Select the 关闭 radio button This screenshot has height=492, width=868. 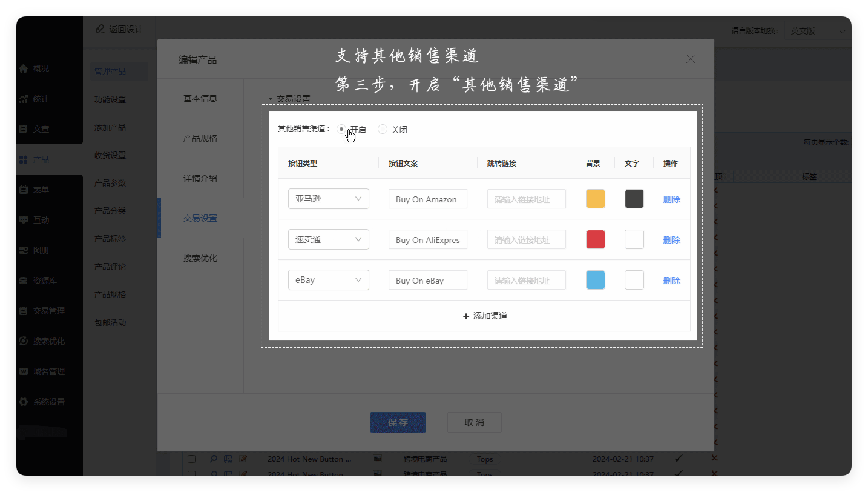[383, 129]
